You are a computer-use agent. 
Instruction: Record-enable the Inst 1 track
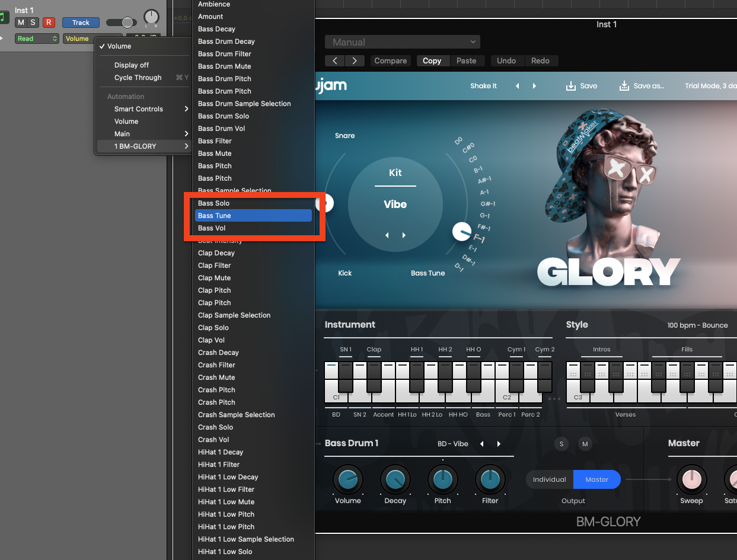[x=49, y=23]
